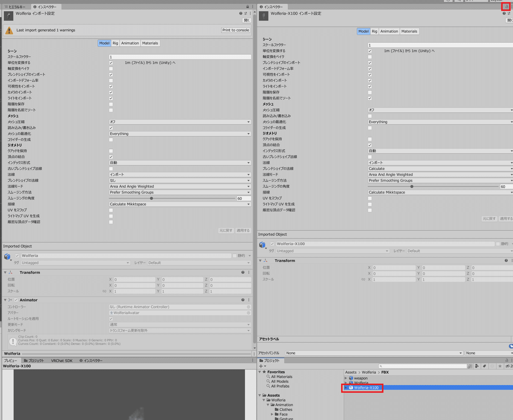Open メッシュ圧縮 dropdown in Wolferia settings

(180, 122)
